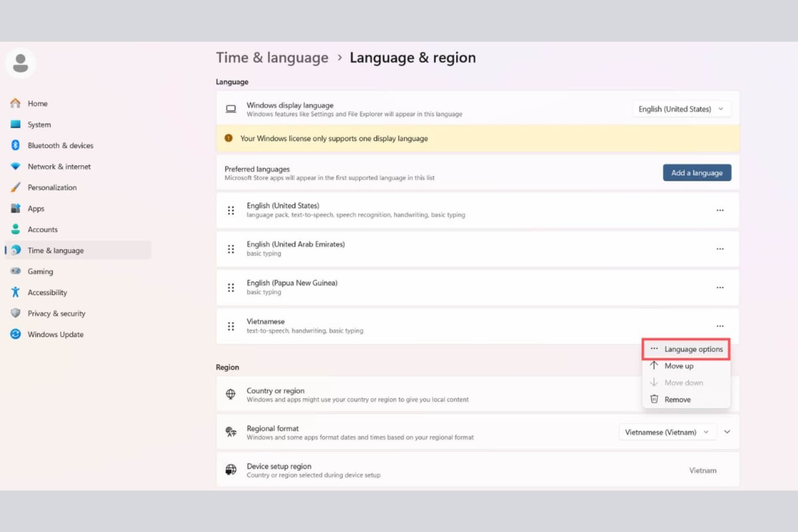Click the Add a language button
Image resolution: width=798 pixels, height=532 pixels.
(697, 172)
